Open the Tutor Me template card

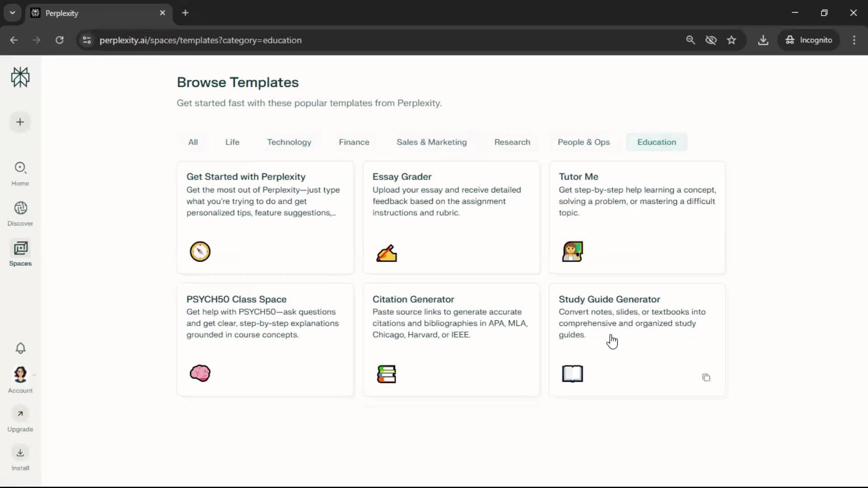coord(637,217)
